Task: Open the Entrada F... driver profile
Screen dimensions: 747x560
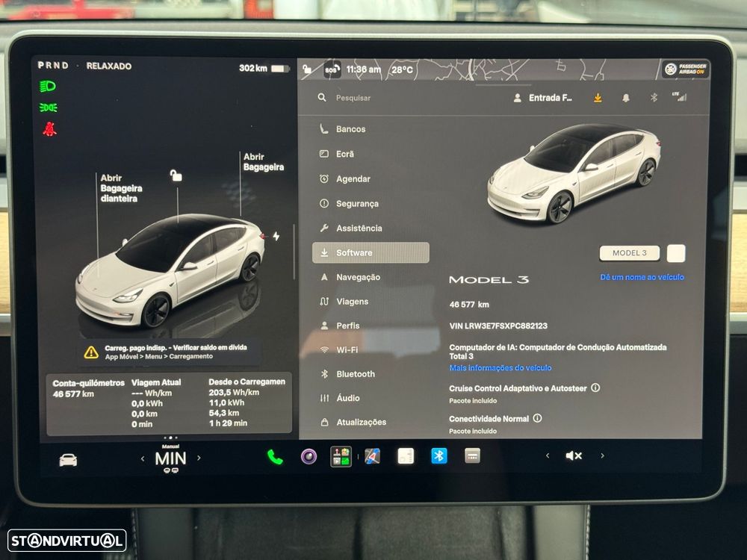Action: coord(543,98)
